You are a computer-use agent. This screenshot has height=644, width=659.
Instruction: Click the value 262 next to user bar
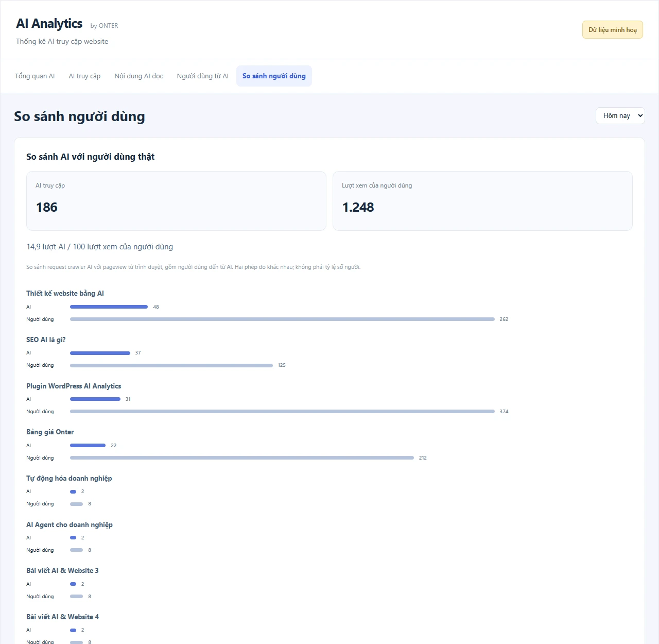pos(504,319)
